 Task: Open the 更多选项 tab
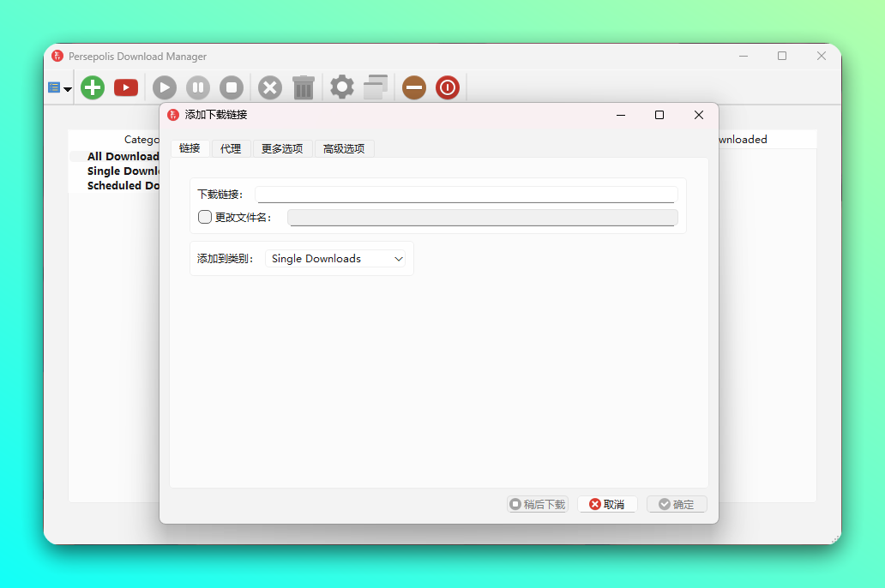(x=282, y=148)
